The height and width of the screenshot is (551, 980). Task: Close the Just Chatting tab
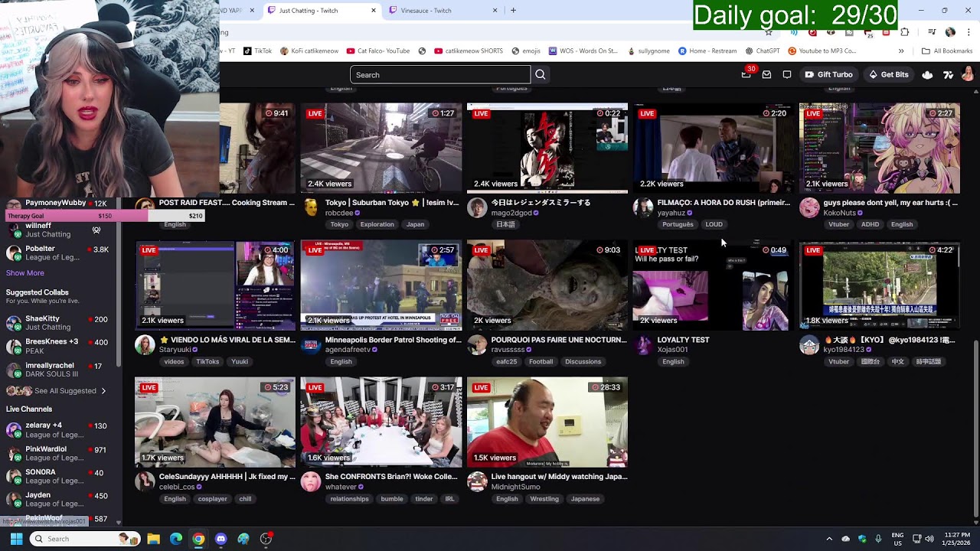pyautogui.click(x=374, y=11)
